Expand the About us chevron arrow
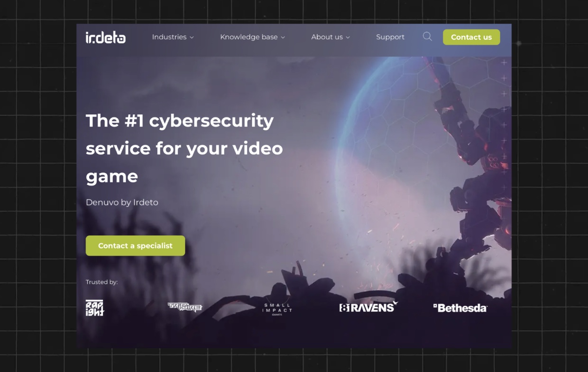The width and height of the screenshot is (588, 372). (x=348, y=37)
